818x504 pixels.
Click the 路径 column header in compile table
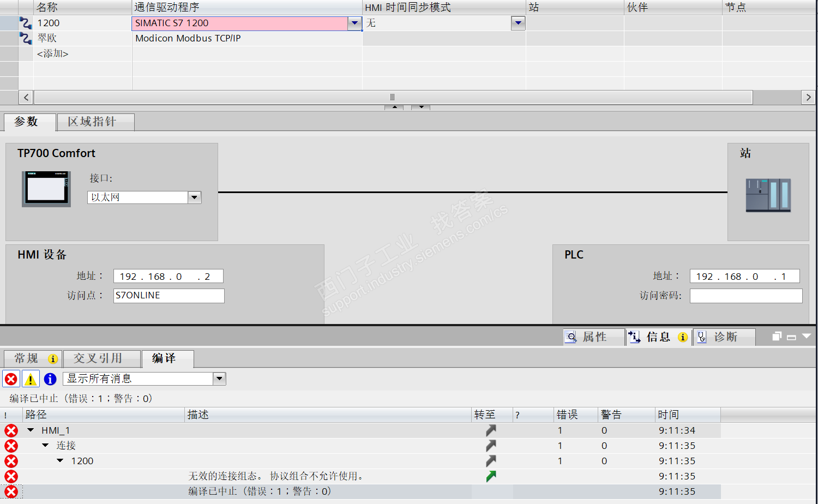(104, 415)
